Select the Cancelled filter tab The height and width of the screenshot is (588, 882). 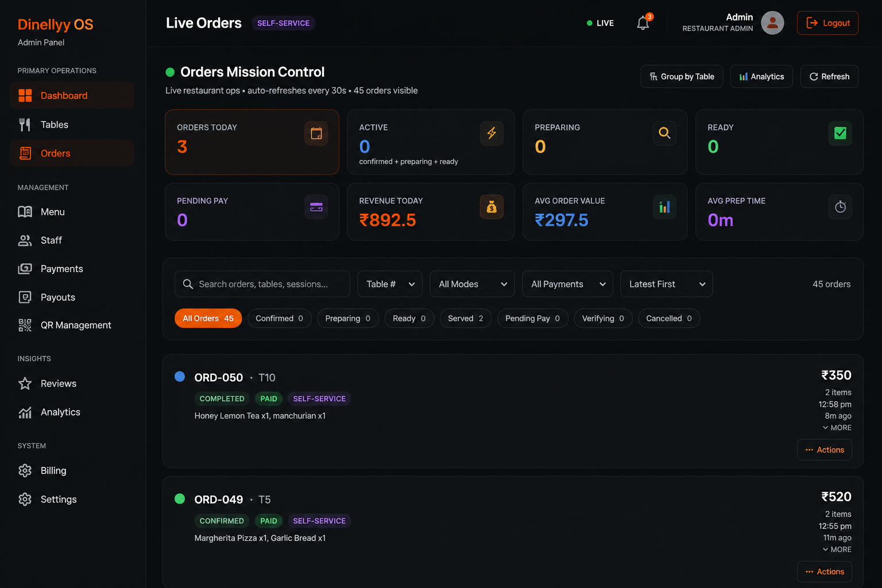coord(669,318)
